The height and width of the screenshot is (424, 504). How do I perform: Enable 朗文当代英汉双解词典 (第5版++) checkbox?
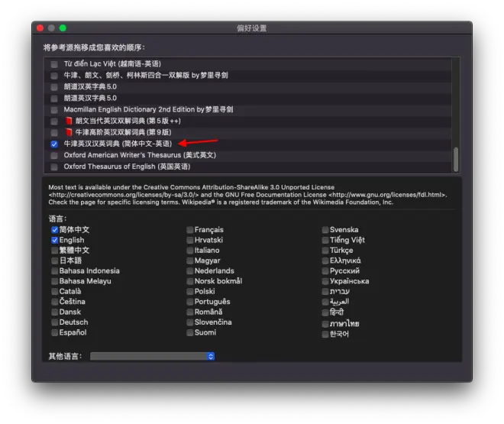click(x=54, y=121)
